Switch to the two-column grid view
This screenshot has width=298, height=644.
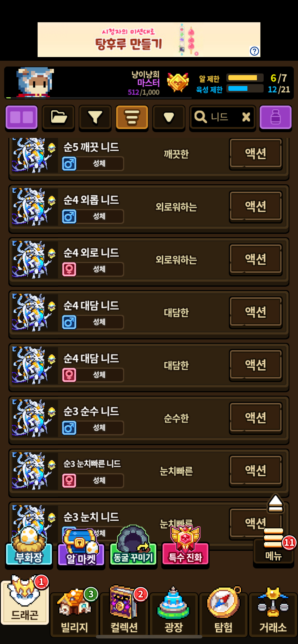click(x=22, y=118)
